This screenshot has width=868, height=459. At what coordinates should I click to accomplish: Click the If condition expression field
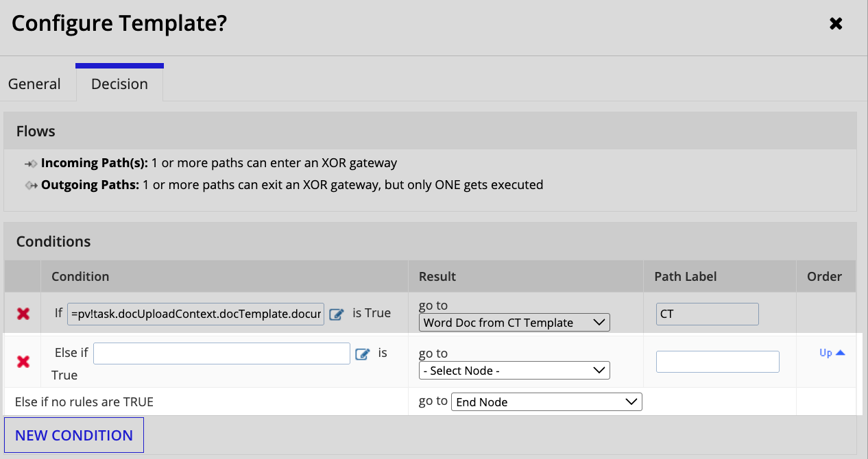(x=195, y=314)
